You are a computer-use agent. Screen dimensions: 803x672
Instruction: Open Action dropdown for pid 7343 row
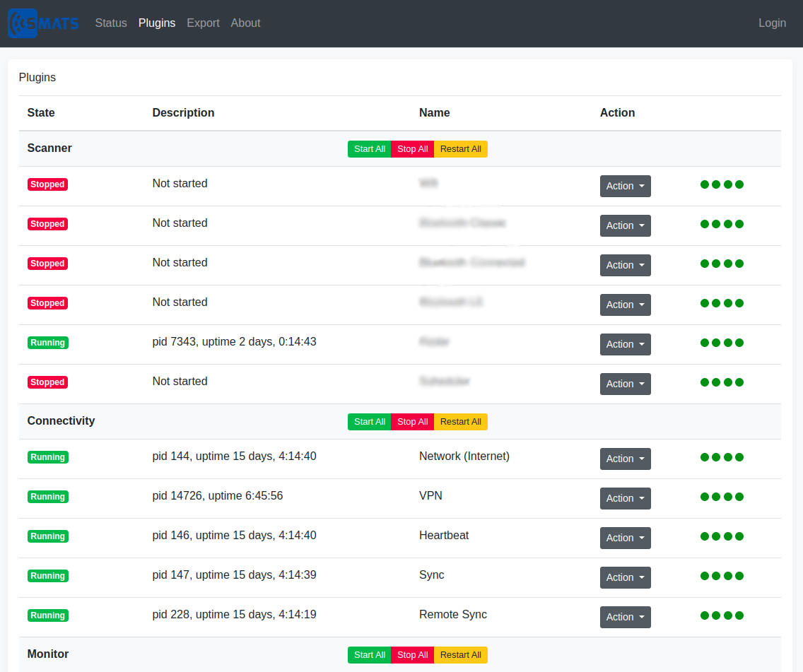(x=626, y=344)
